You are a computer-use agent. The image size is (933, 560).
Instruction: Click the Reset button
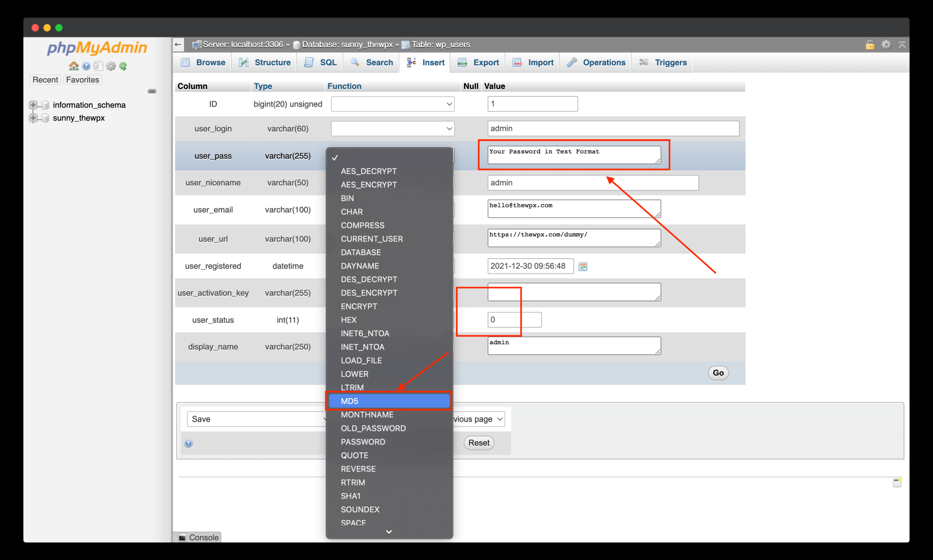[479, 443]
